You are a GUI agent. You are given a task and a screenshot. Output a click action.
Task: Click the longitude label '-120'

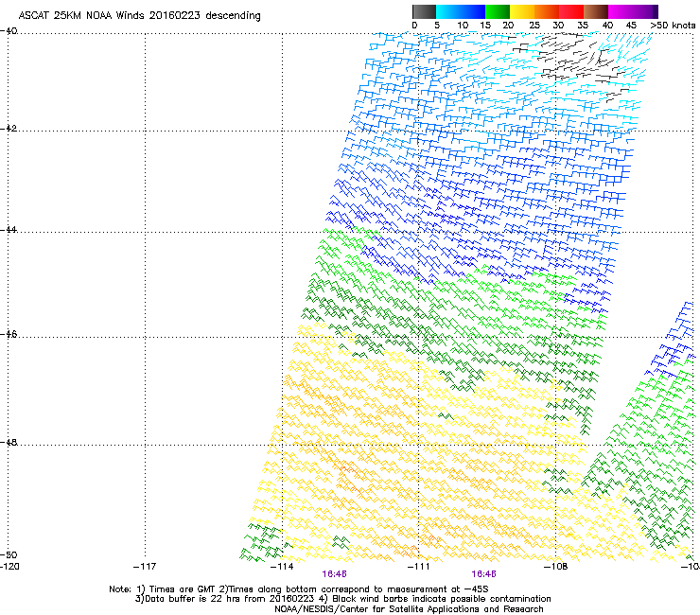coord(9,567)
